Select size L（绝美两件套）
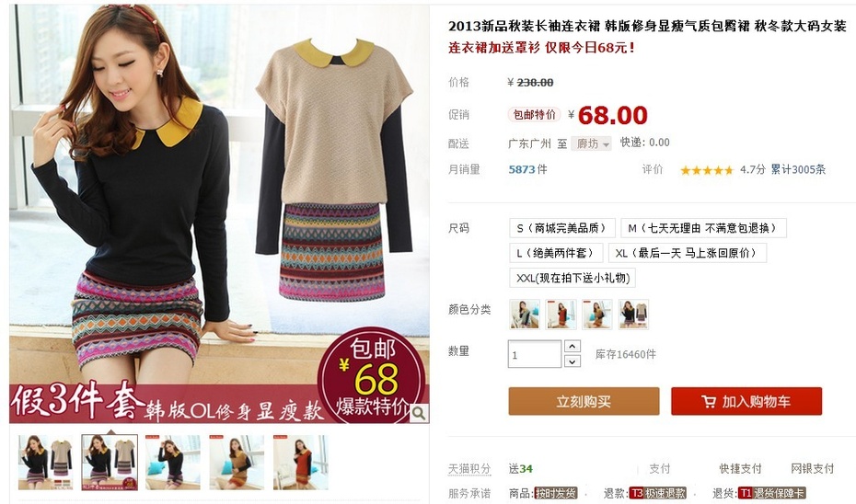The width and height of the screenshot is (856, 504). point(556,253)
